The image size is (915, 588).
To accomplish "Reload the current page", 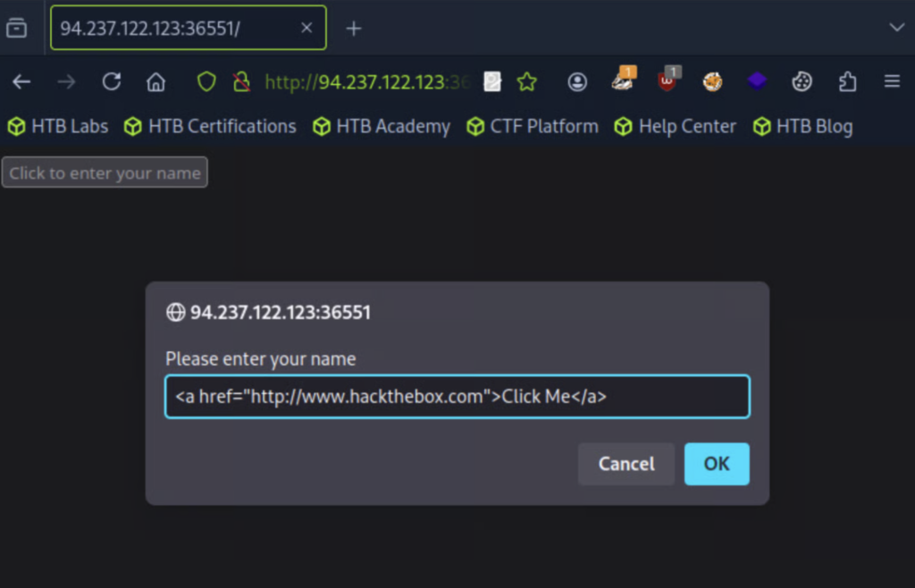I will point(111,81).
